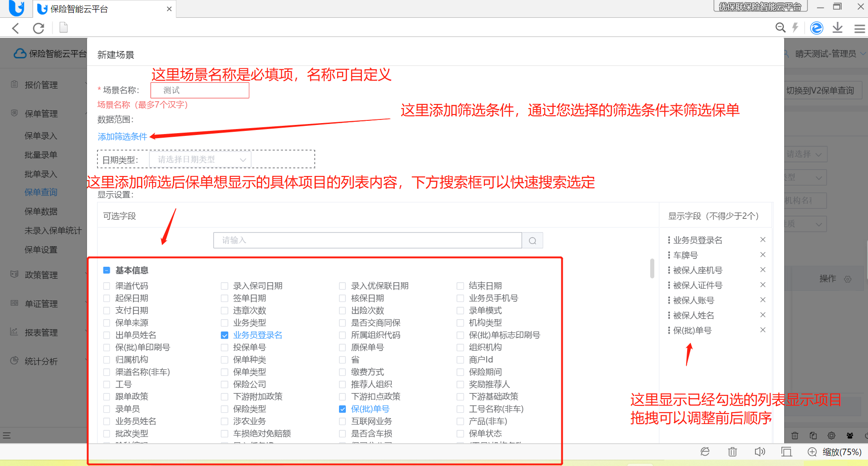This screenshot has height=466, width=868.
Task: Focus the 场景名称 input field
Action: 200,90
